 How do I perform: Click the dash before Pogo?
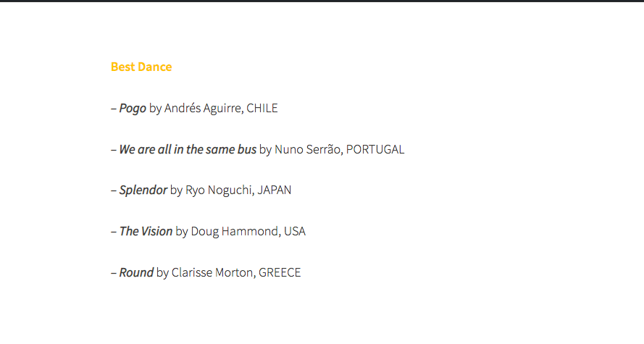pyautogui.click(x=114, y=109)
